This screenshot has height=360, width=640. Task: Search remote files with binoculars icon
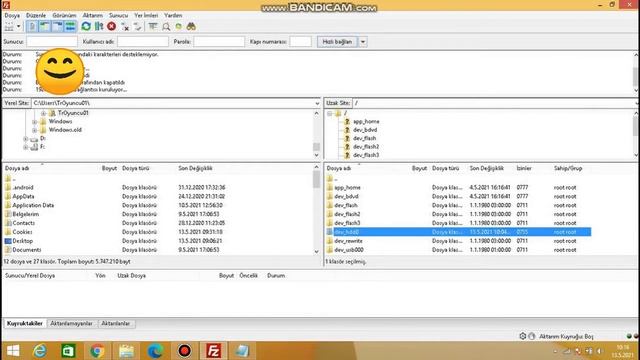[191, 27]
